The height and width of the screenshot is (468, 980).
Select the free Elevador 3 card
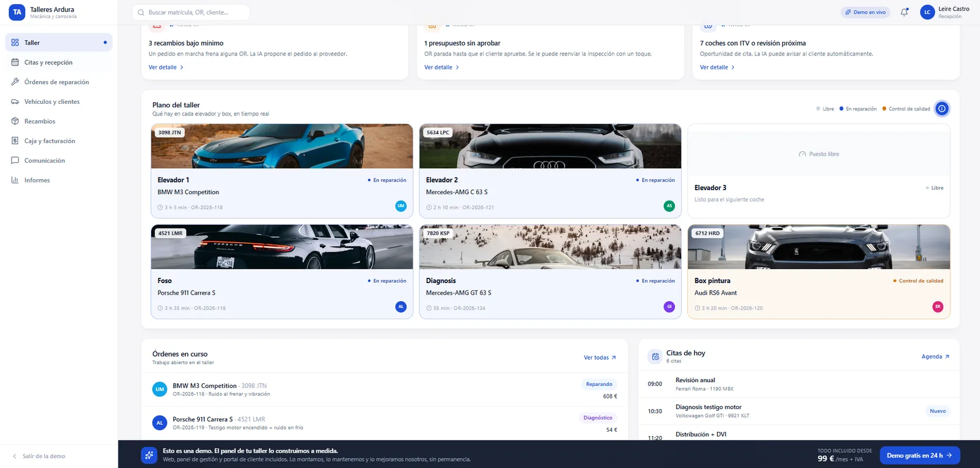818,171
